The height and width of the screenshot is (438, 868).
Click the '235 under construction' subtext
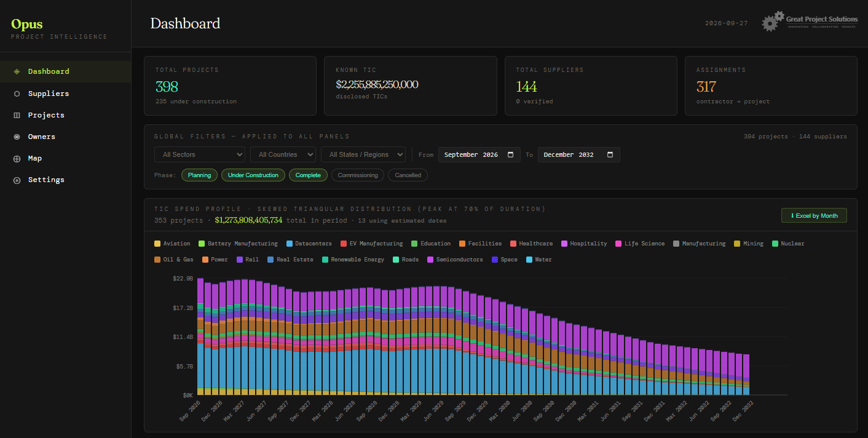(196, 102)
